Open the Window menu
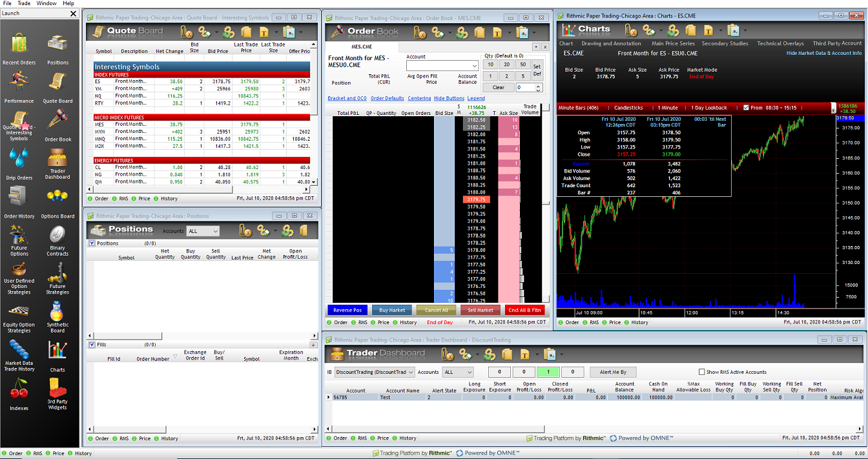Screen dimensions: 868x459 [x=46, y=3]
